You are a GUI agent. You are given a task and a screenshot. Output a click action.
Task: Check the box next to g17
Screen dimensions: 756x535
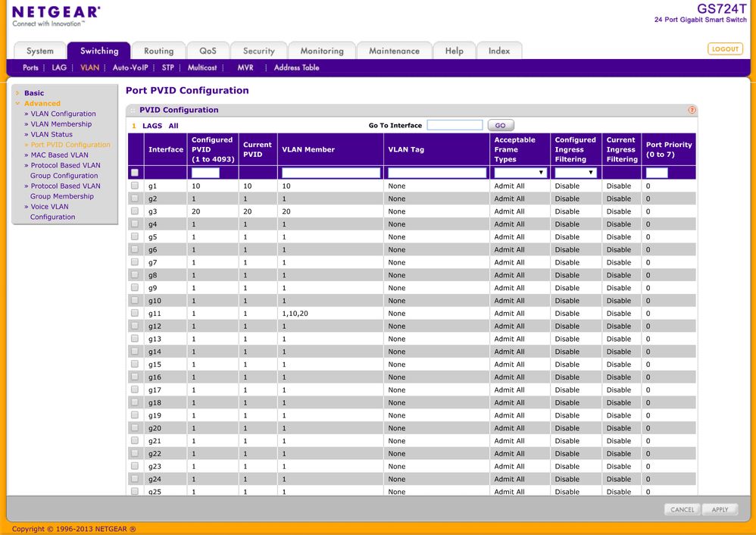135,390
